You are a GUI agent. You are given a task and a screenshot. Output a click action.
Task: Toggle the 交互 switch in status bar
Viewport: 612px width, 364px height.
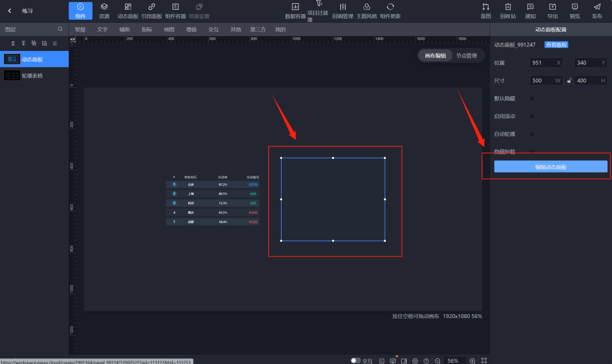pyautogui.click(x=355, y=361)
